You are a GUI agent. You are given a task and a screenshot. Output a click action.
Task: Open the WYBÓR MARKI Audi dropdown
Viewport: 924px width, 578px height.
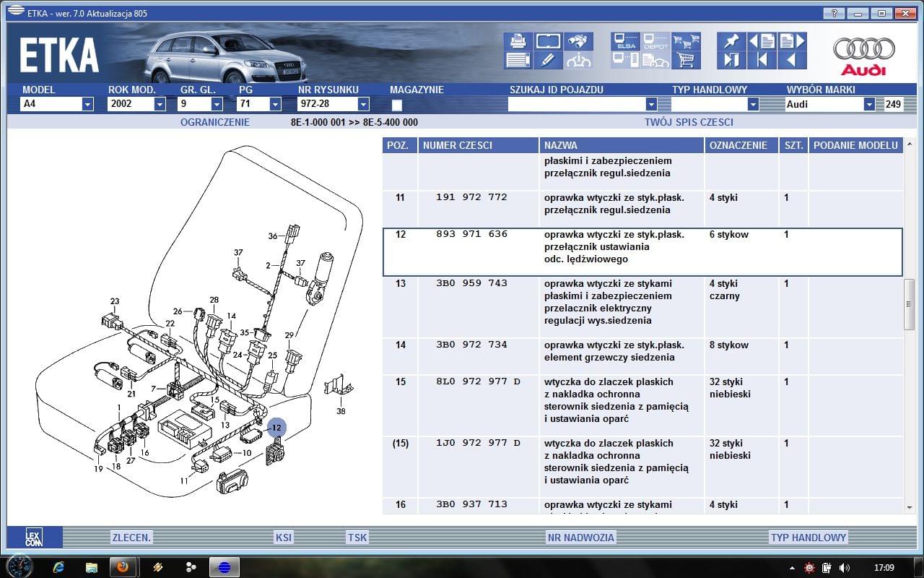[869, 104]
